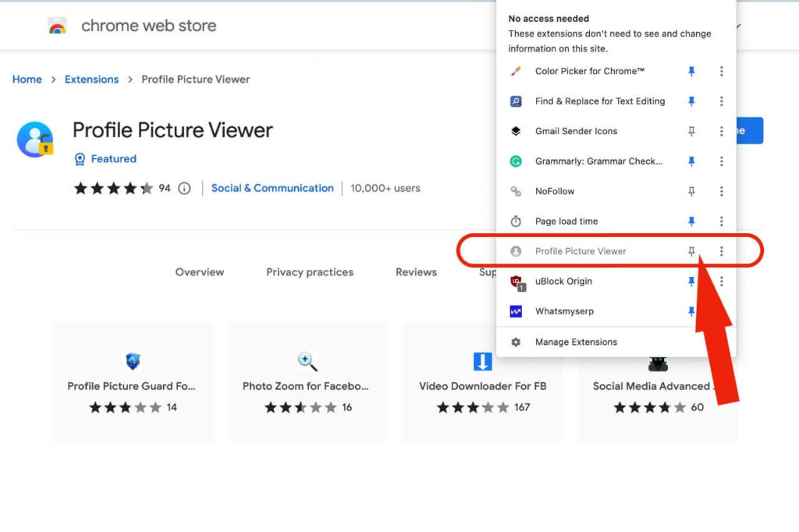Unpin Grammarly from the toolbar
Screen dimensions: 799x532
pyautogui.click(x=691, y=161)
